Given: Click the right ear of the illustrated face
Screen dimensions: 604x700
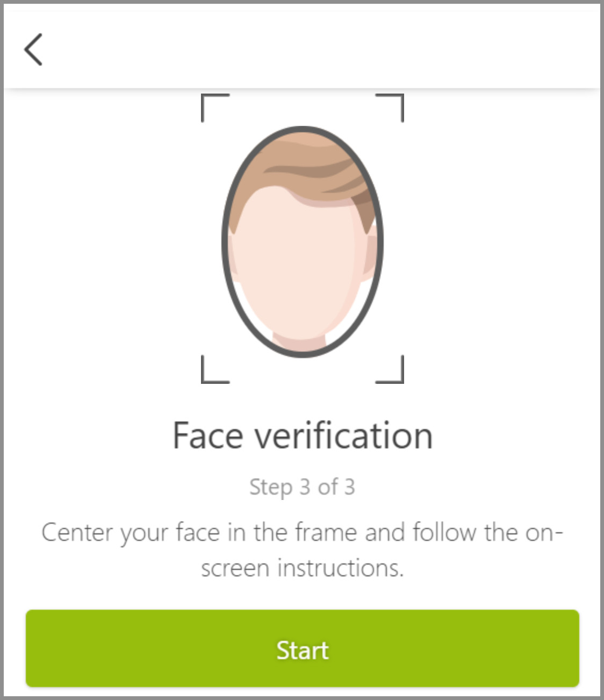Looking at the screenshot, I should tap(370, 252).
